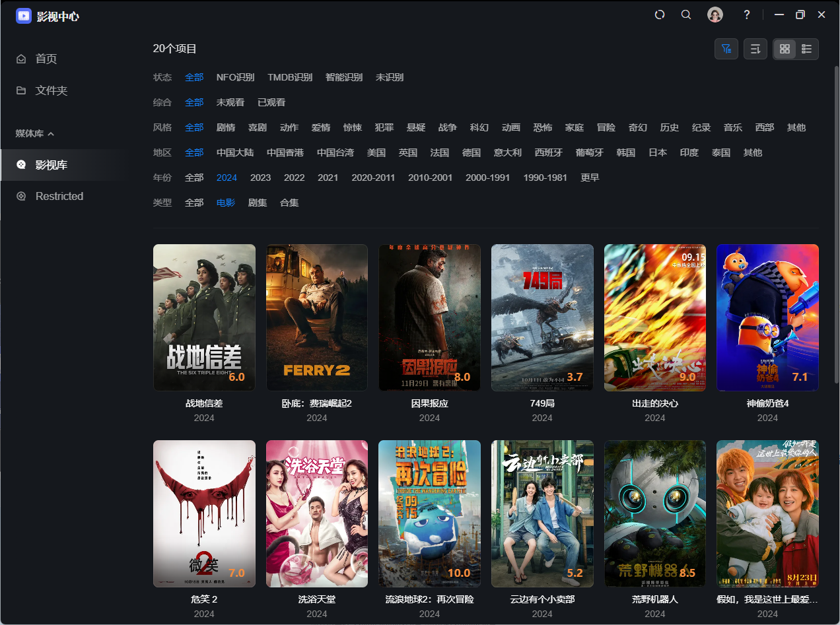Screen dimensions: 840x625
Task: Click the title 假如，我是这世上最爱…
Action: point(767,599)
